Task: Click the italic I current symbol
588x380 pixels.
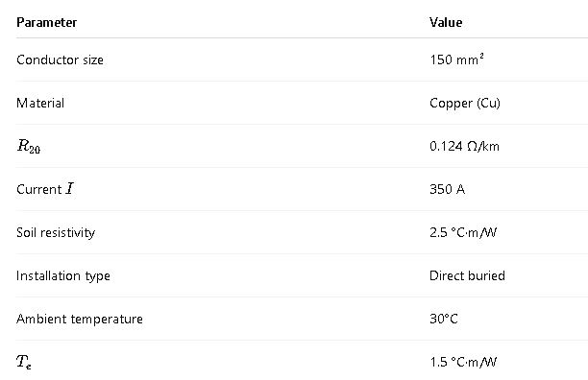Action: tap(70, 188)
